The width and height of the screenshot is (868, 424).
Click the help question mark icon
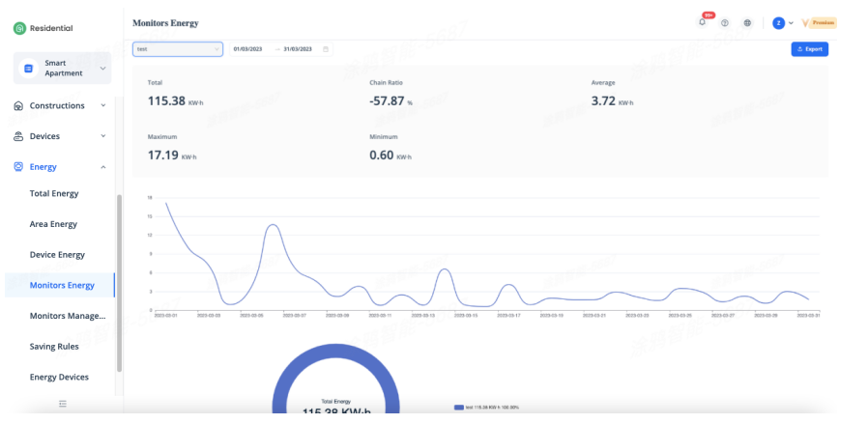click(x=724, y=22)
